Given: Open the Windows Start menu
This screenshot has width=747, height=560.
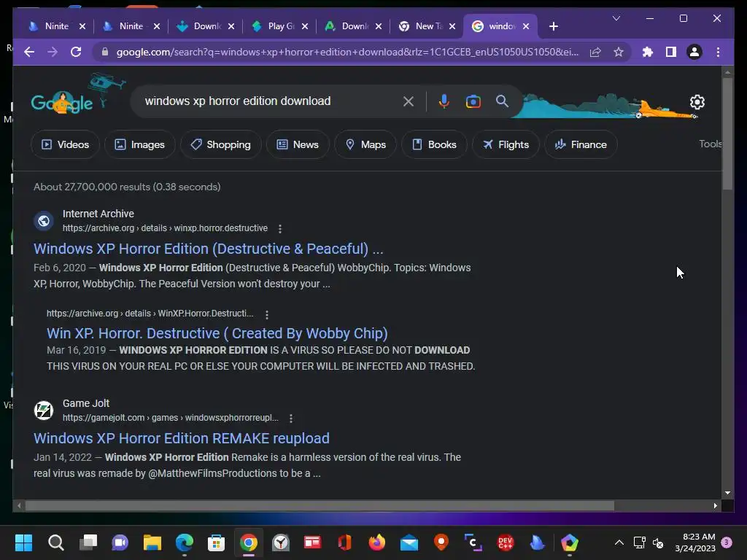Looking at the screenshot, I should [24, 542].
